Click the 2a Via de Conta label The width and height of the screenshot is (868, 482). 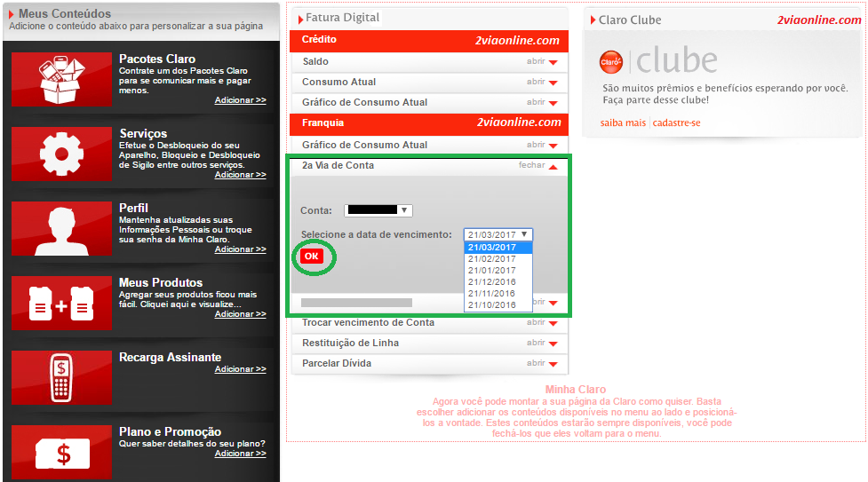click(x=338, y=165)
